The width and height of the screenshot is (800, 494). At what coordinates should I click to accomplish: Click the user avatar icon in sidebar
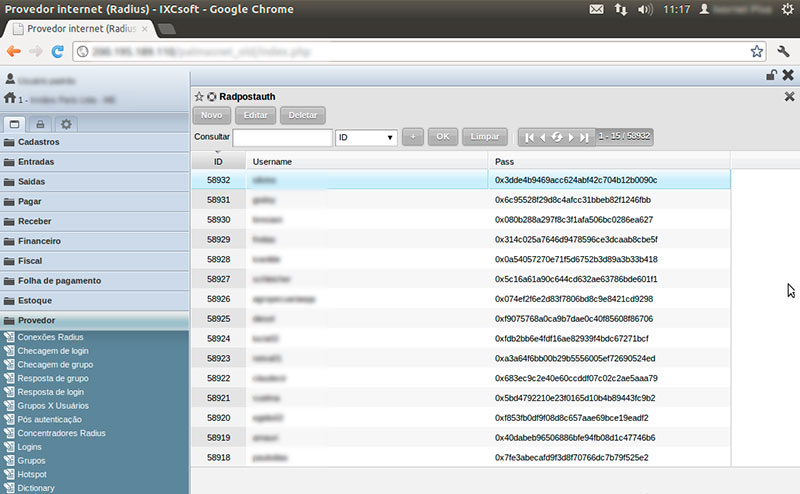(10, 79)
